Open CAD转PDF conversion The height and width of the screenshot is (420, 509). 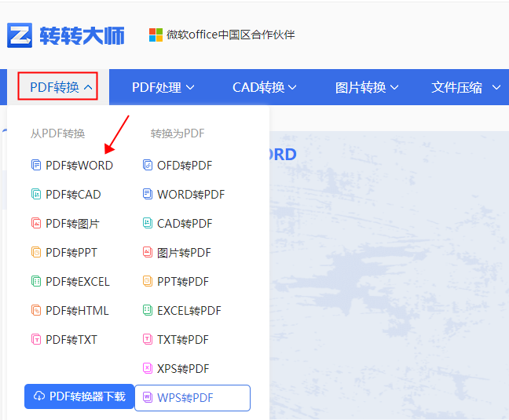(178, 224)
